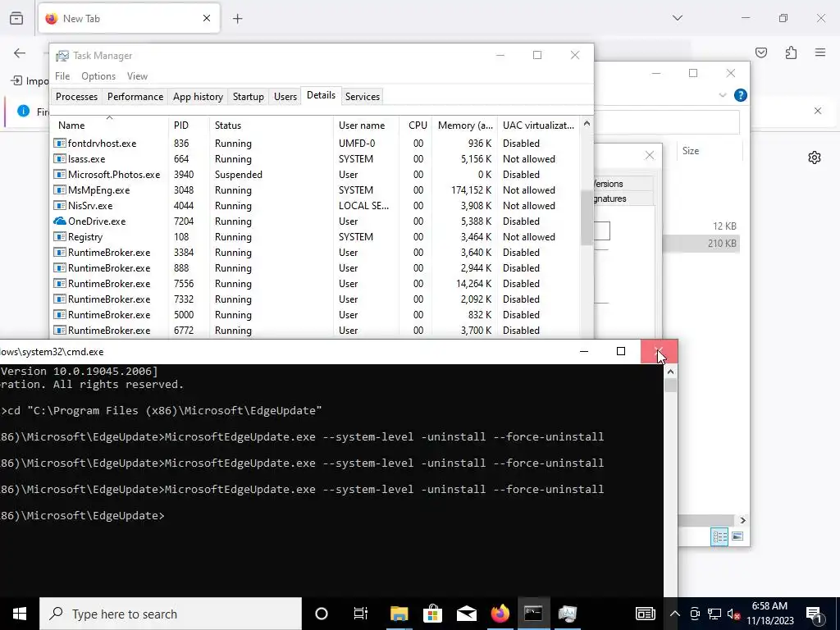Go back in Firefox

click(20, 52)
